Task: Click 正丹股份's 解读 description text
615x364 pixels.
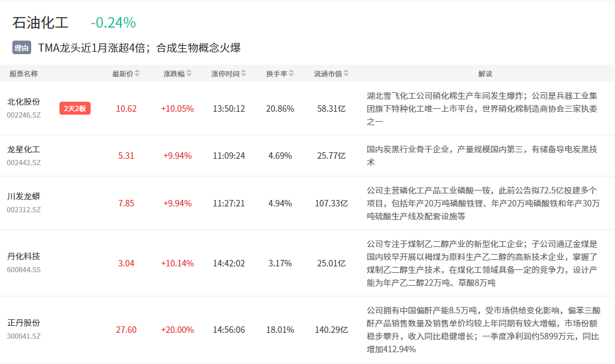Action: tap(484, 329)
